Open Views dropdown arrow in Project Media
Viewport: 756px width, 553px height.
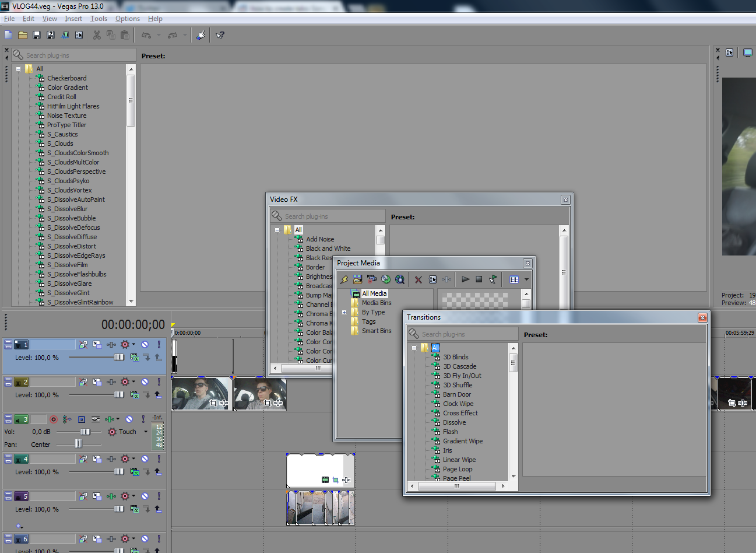[526, 279]
